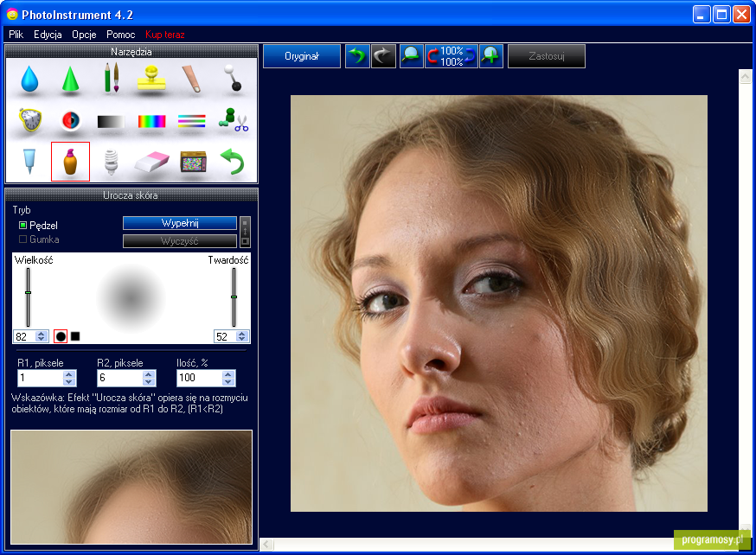Increase Twardość value with up arrow
The height and width of the screenshot is (555, 756).
click(242, 334)
